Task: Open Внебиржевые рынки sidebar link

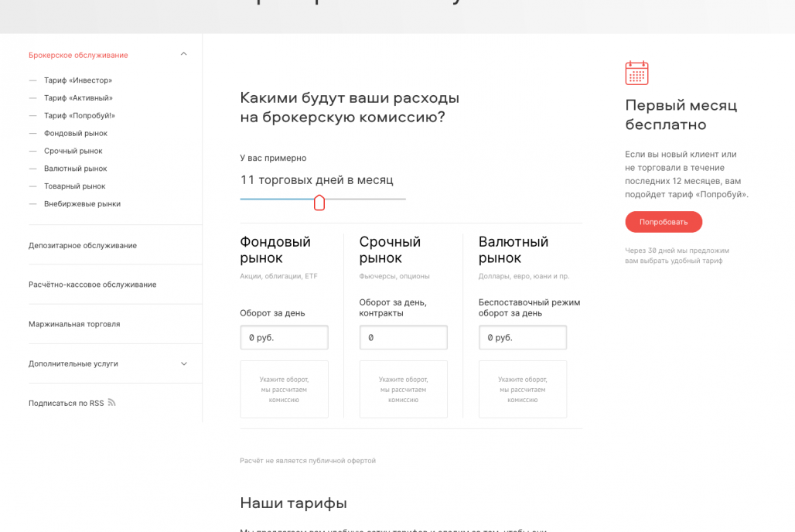Action: point(82,204)
